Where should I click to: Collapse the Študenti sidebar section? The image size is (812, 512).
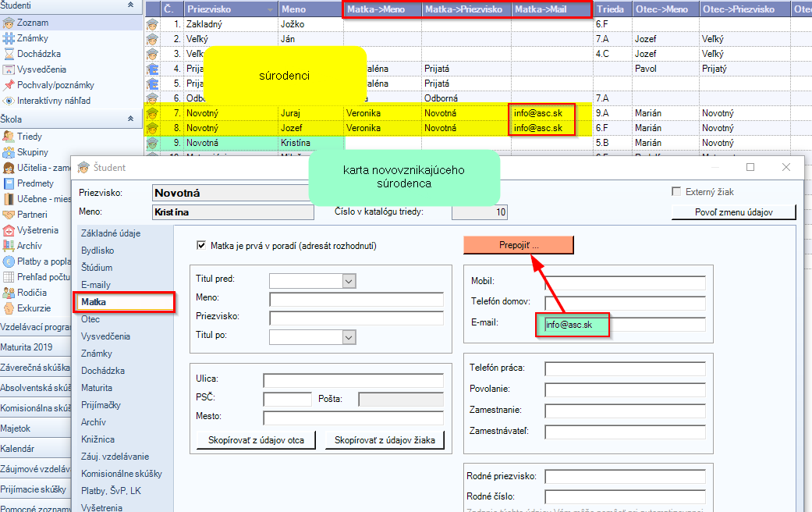pyautogui.click(x=130, y=5)
